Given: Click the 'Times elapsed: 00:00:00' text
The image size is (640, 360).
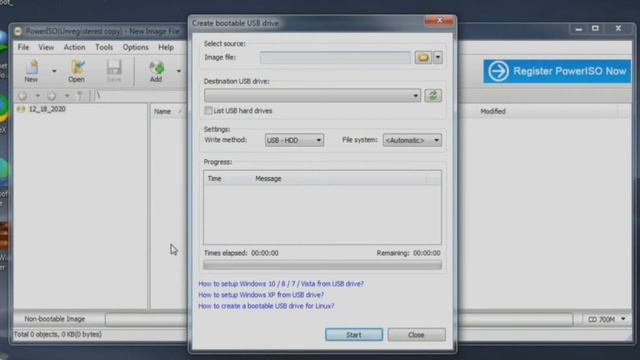Looking at the screenshot, I should coord(241,253).
